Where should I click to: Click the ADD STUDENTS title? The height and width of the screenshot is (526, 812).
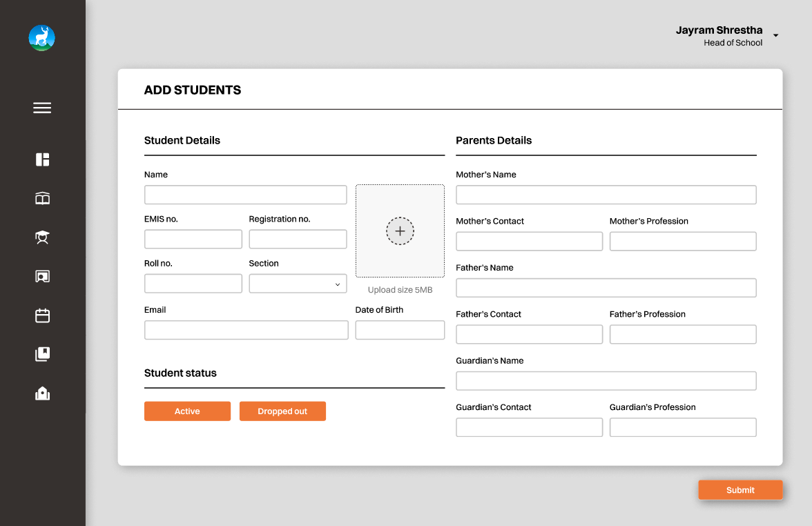coord(192,90)
